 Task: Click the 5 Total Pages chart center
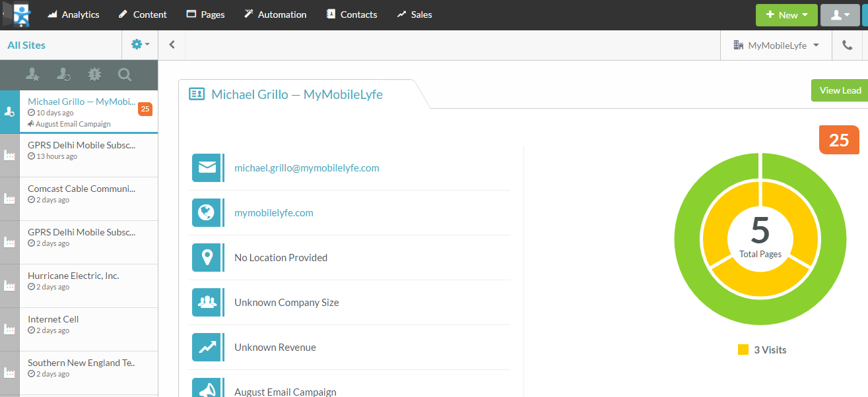(x=760, y=237)
